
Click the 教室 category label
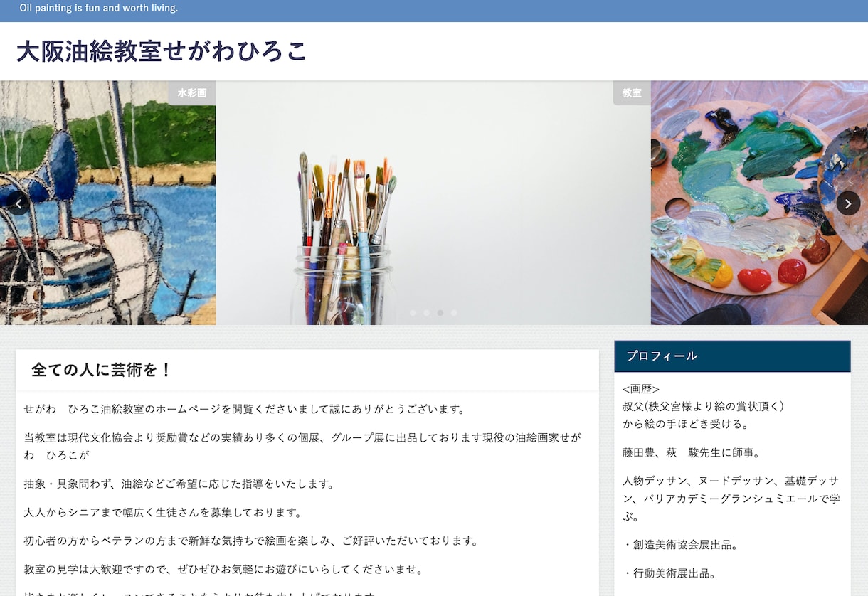632,93
